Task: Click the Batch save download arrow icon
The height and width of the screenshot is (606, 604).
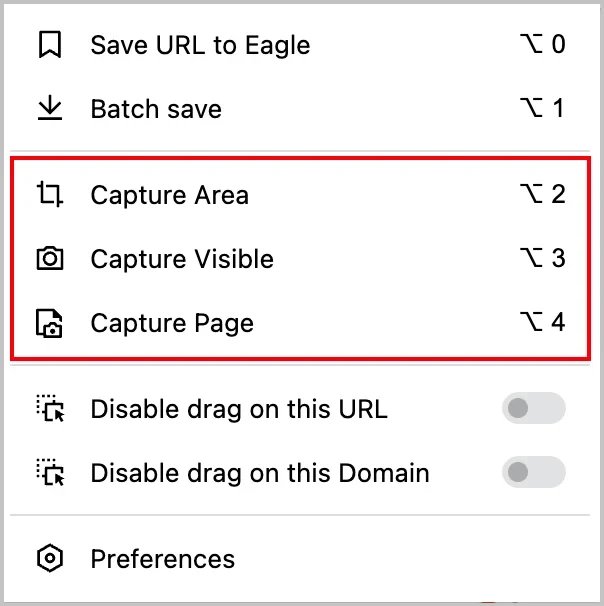Action: point(50,108)
